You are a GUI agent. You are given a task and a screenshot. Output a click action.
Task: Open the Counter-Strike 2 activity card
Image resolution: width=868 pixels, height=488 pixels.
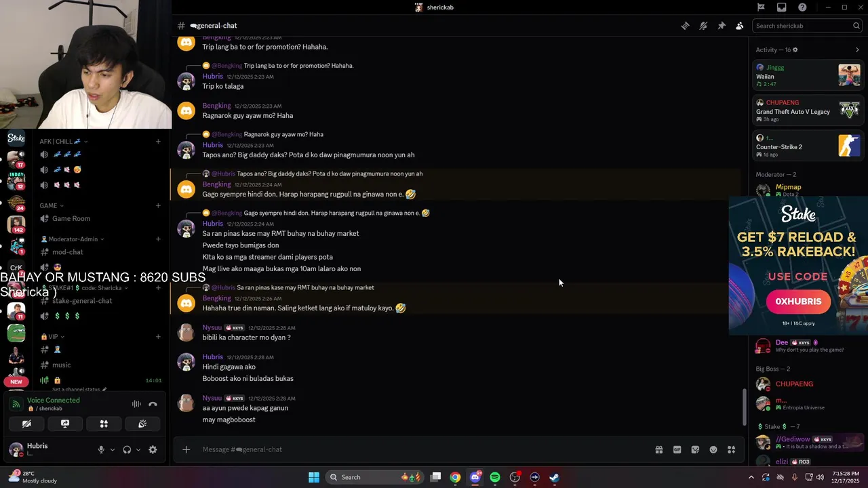808,146
